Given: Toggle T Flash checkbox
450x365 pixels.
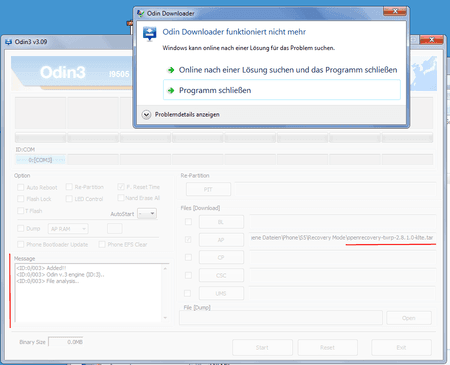Looking at the screenshot, I should tap(21, 211).
